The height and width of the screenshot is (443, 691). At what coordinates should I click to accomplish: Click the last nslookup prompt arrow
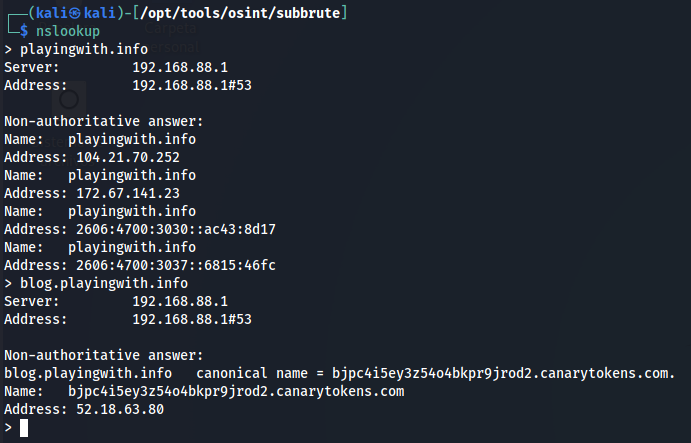click(8, 428)
